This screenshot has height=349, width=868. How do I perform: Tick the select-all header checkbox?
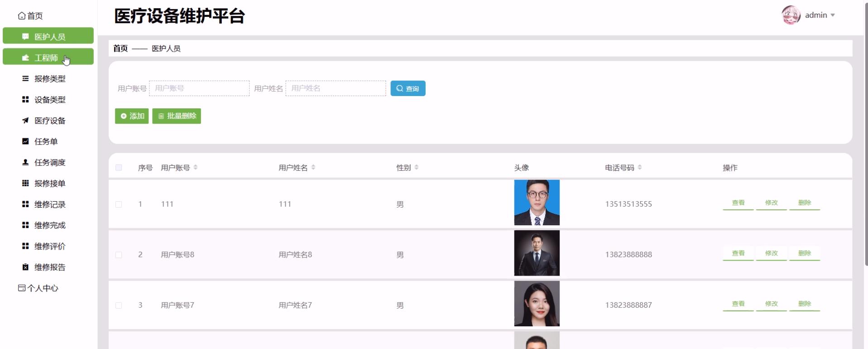(119, 168)
